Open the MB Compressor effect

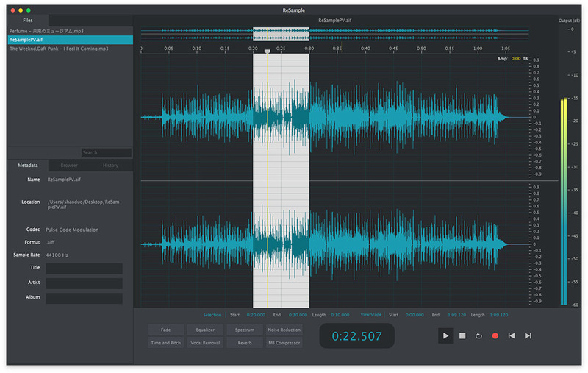(284, 343)
